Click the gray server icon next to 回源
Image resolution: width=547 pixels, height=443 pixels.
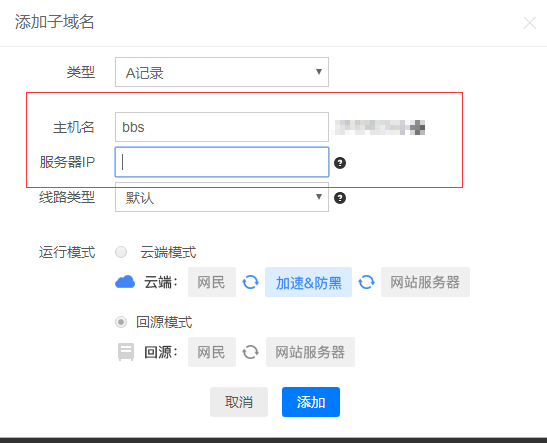tap(126, 352)
